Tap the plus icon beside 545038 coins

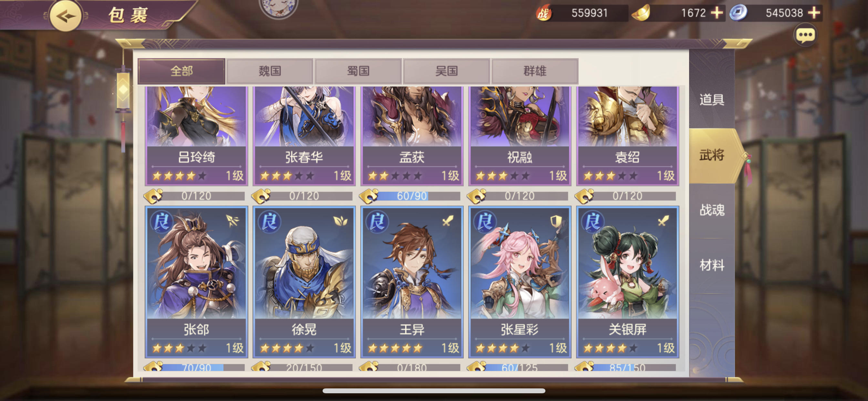pos(814,13)
